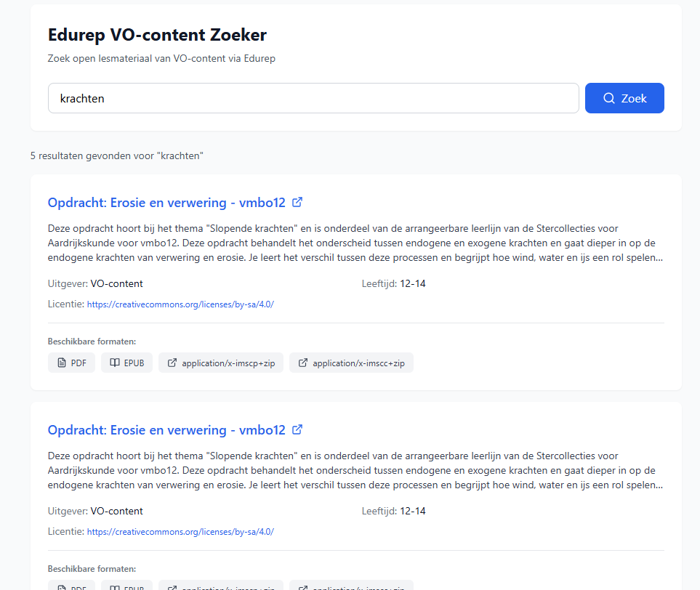Click the document icon on first PDF chip
The image size is (700, 590).
[62, 363]
